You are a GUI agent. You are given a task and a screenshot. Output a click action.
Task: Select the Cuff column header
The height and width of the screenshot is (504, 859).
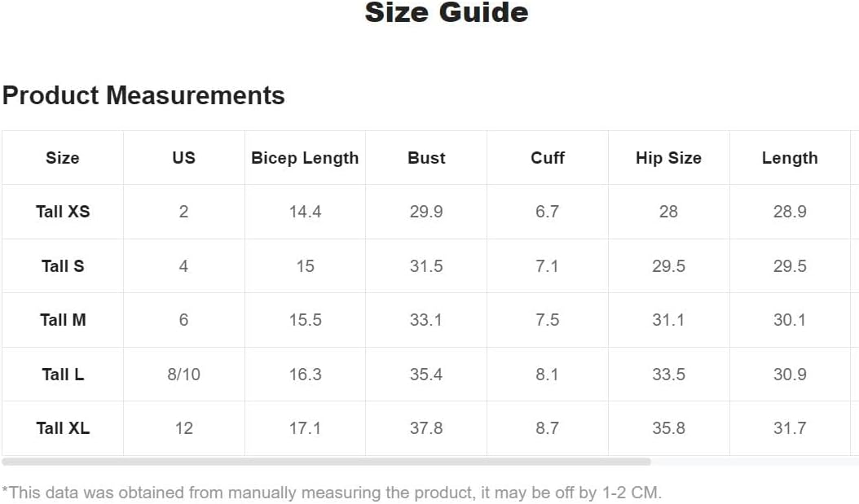[548, 158]
